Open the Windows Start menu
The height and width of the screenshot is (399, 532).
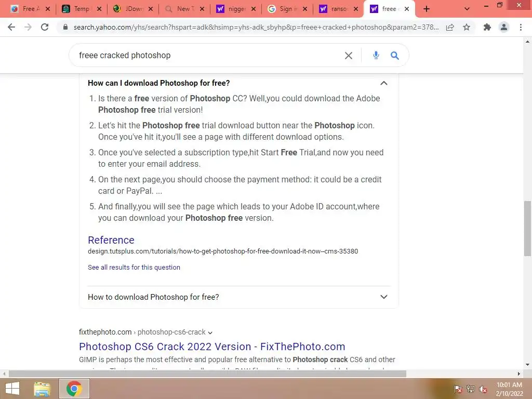point(12,389)
